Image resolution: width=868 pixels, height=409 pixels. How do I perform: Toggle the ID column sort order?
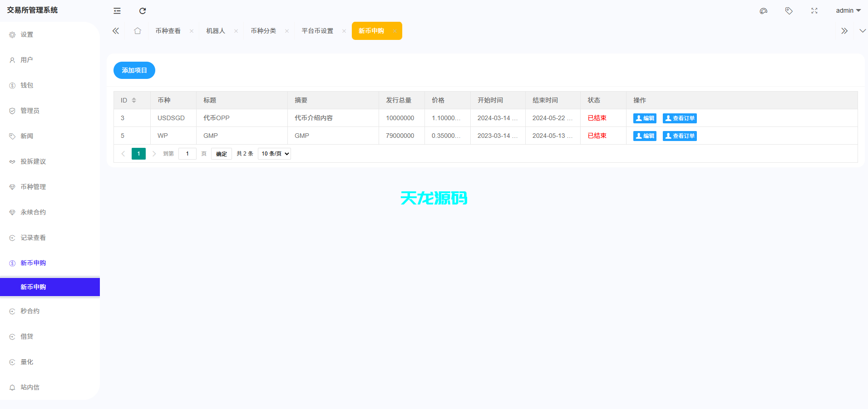point(133,100)
